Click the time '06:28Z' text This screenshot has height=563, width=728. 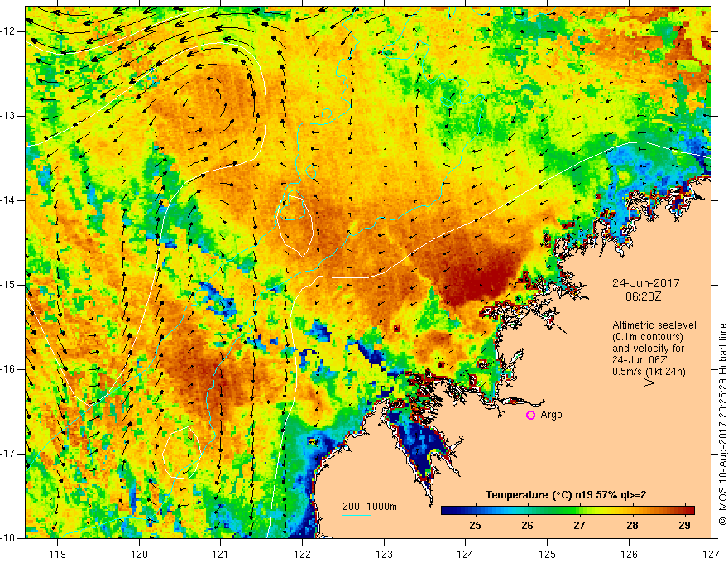(643, 296)
